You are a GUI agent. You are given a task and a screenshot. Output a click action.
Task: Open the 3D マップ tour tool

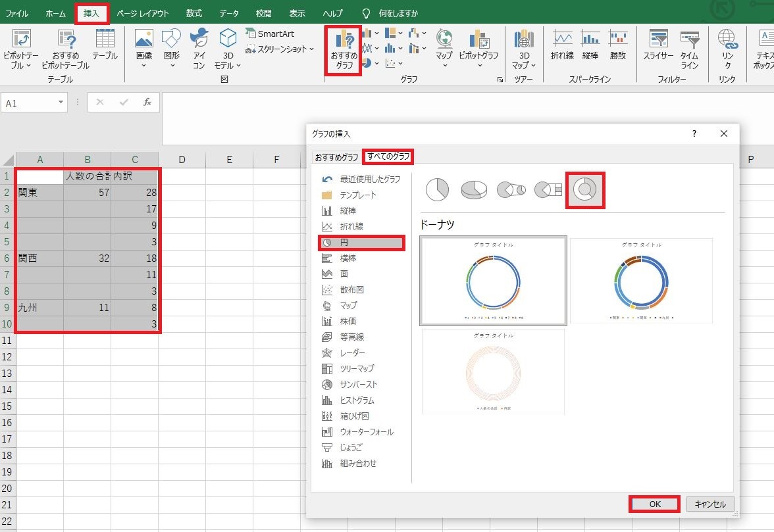524,49
